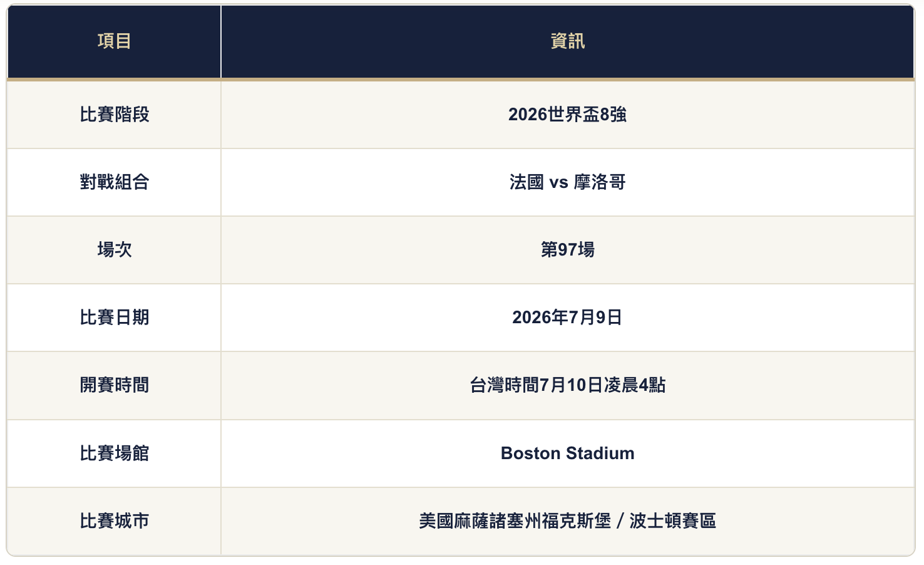Select the 開賽時間 row label
The height and width of the screenshot is (565, 924).
tap(114, 385)
